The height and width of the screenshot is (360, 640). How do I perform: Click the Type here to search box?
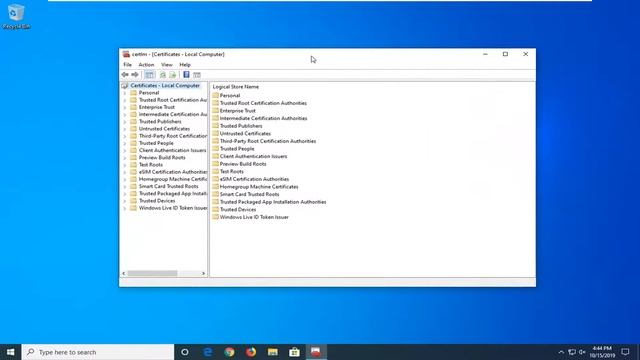pyautogui.click(x=98, y=352)
